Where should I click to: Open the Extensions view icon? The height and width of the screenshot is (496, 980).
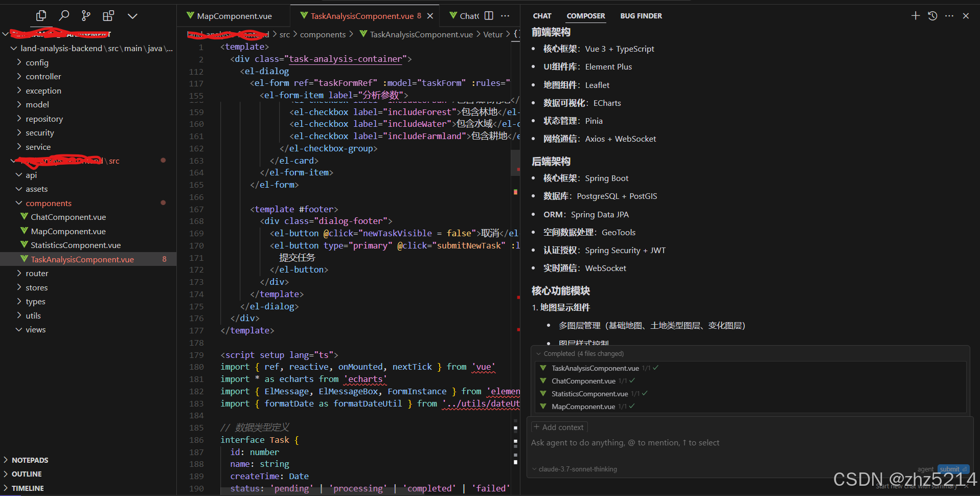pos(108,16)
